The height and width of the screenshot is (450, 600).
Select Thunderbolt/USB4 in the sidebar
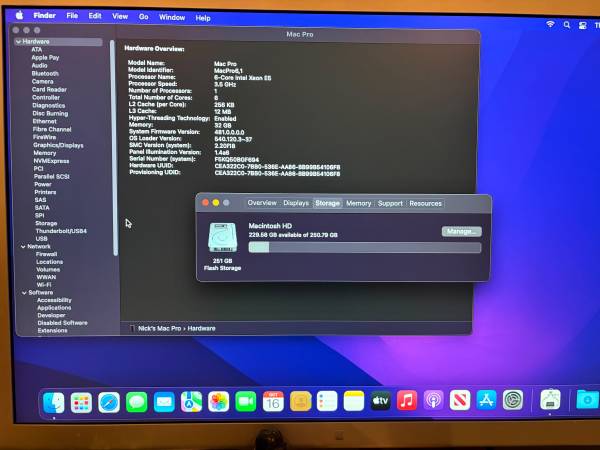point(61,230)
